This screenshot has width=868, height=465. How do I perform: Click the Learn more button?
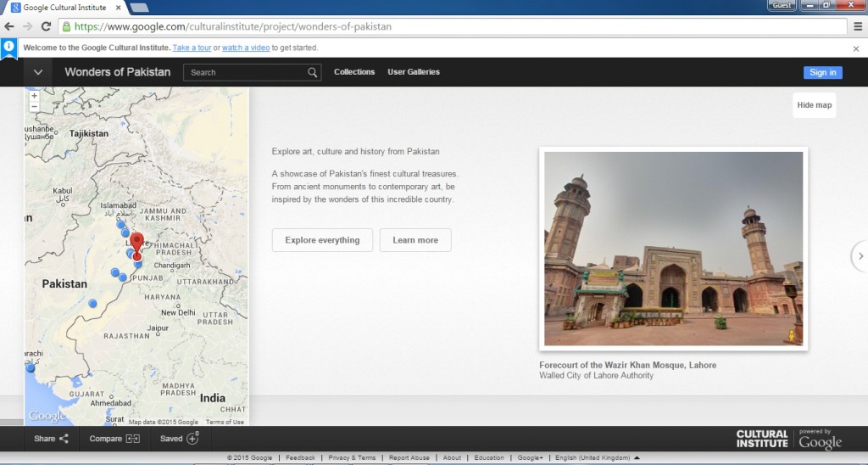pyautogui.click(x=415, y=240)
